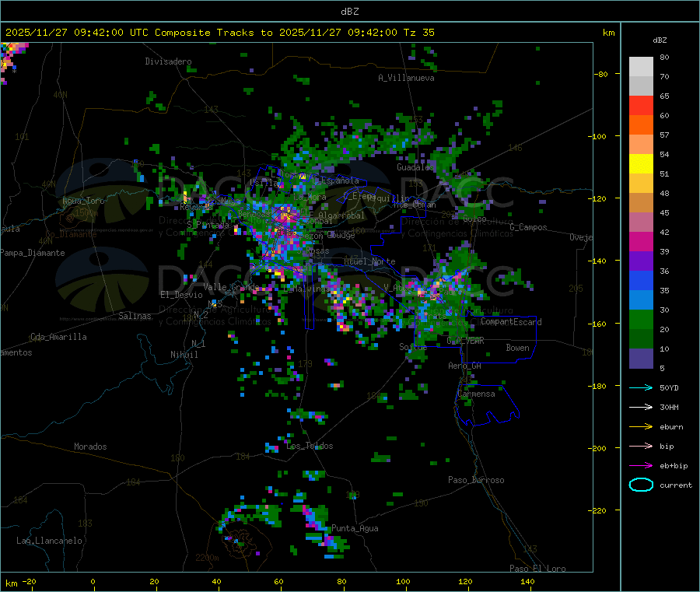Click the 'C_Campos' map label
This screenshot has width=700, height=592.
click(528, 227)
